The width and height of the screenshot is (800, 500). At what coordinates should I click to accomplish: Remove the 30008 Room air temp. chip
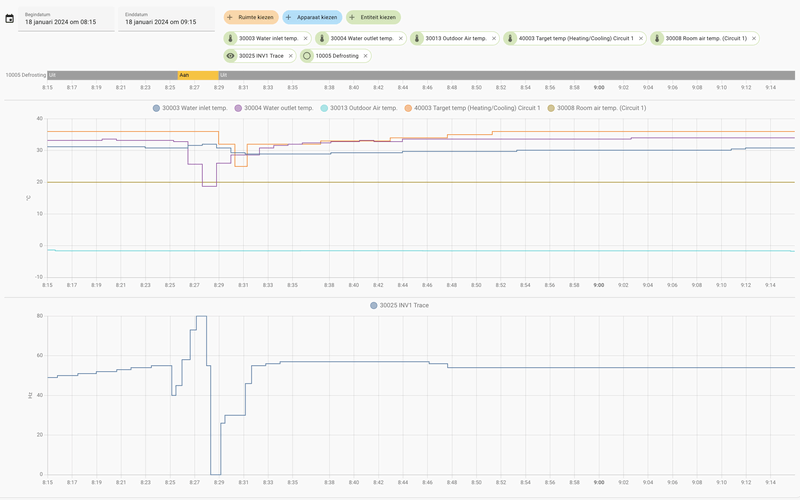tap(754, 38)
